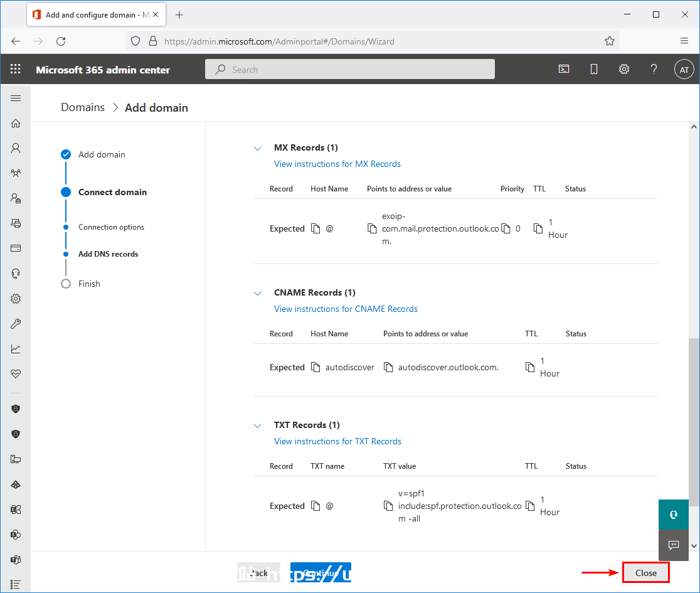Open Reports chart icon in sidebar
The image size is (700, 593).
click(x=16, y=349)
